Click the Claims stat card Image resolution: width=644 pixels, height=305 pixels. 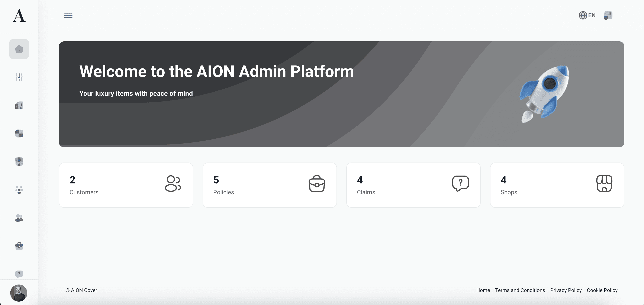(x=413, y=185)
